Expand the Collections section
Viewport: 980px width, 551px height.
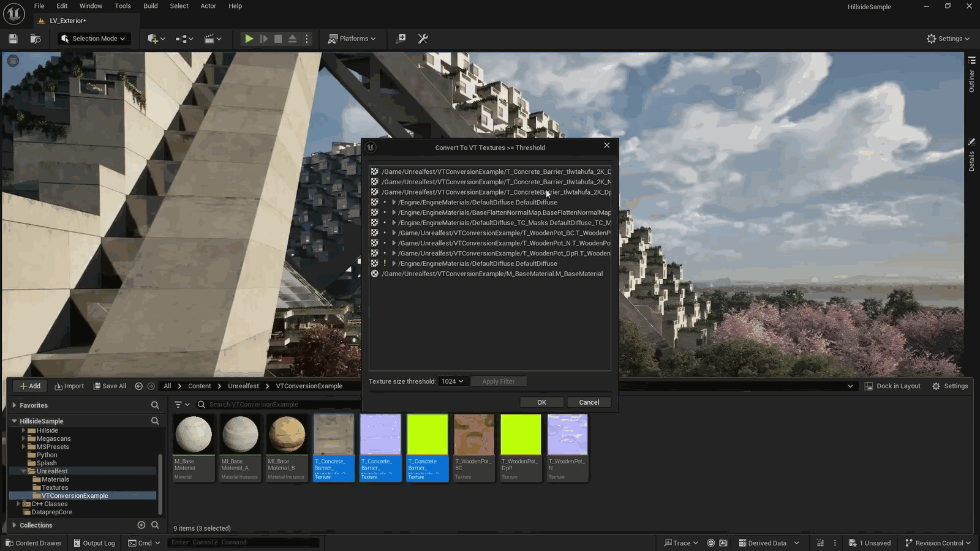point(14,525)
